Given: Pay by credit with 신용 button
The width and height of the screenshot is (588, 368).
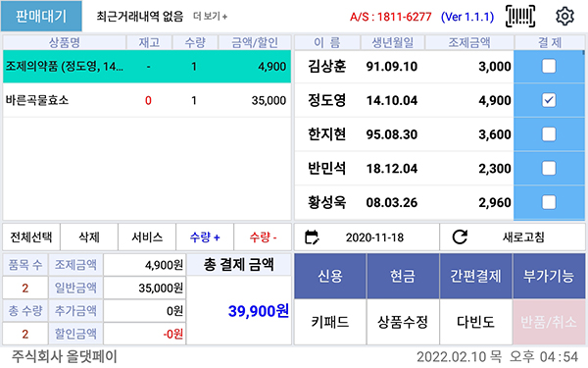Looking at the screenshot, I should (330, 276).
